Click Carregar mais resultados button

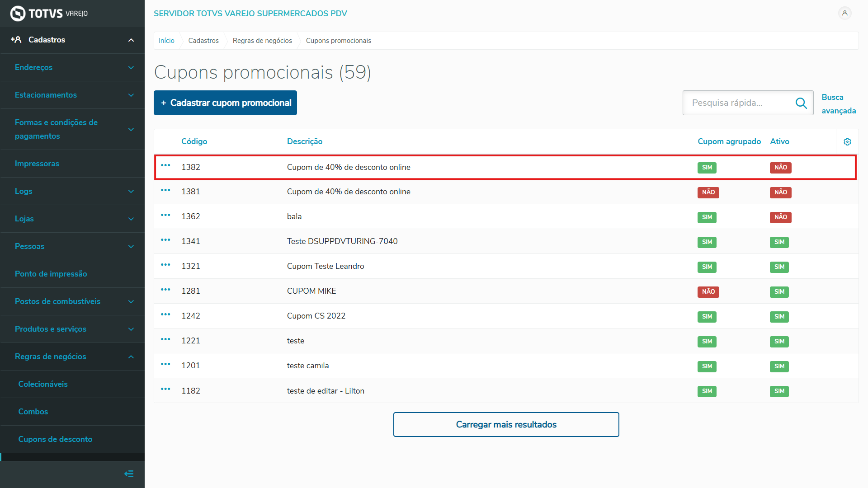[x=506, y=424]
